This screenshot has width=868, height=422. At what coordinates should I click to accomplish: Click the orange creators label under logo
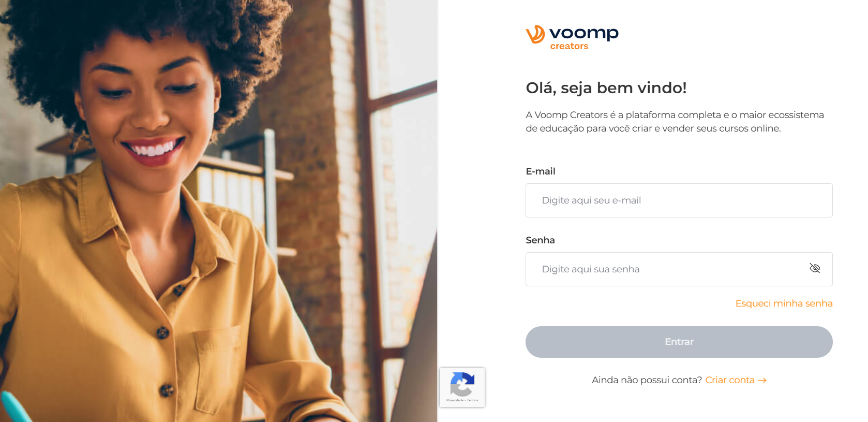[x=569, y=46]
